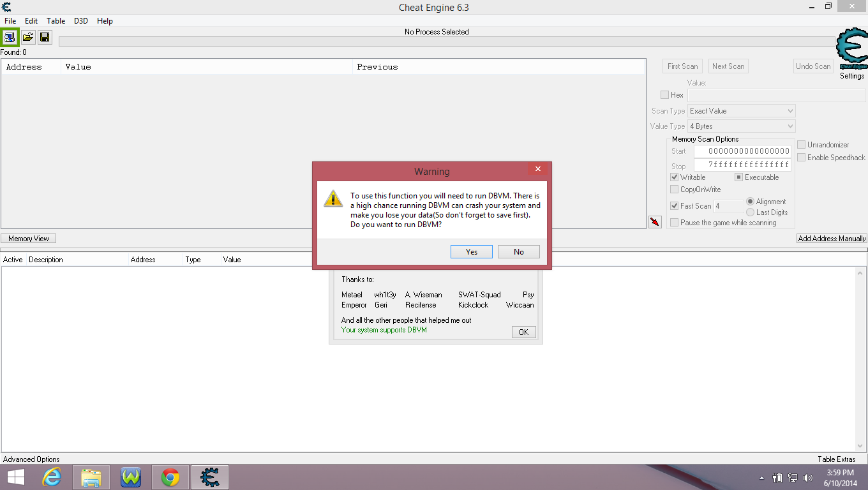
Task: Toggle Enable Speedhack checkbox
Action: [x=801, y=158]
